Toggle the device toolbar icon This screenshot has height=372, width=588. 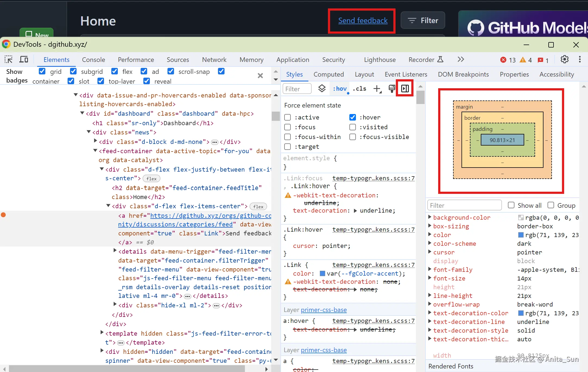click(x=24, y=59)
